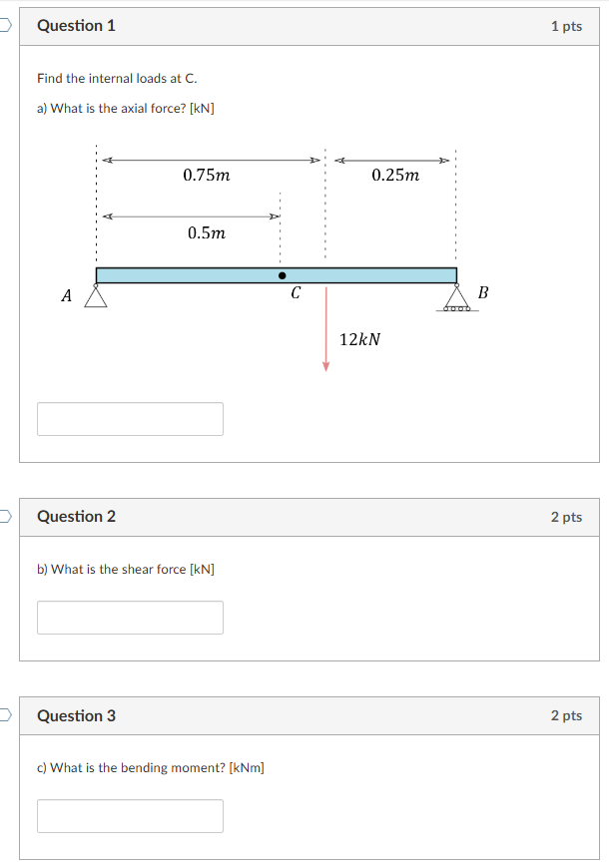Select the Question 2 header

coord(75,517)
